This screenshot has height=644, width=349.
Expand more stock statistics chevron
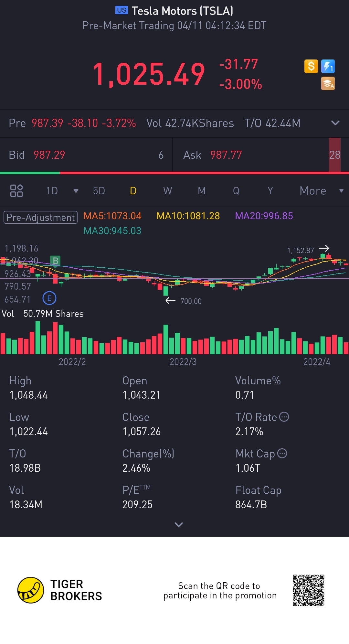coord(179,524)
